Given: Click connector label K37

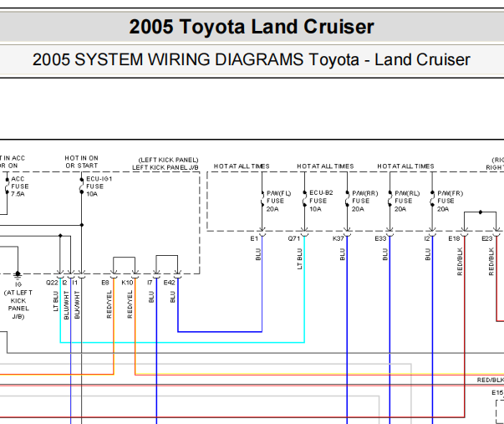Looking at the screenshot, I should tap(339, 238).
